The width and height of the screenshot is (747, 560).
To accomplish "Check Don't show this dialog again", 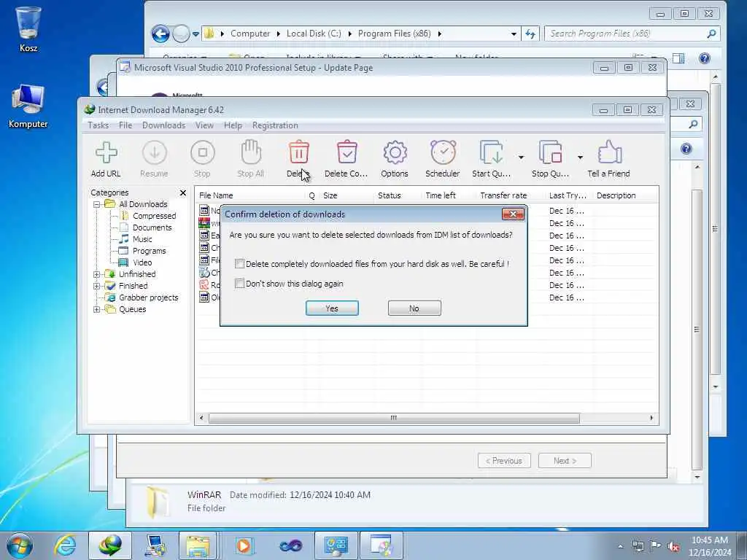I will [x=239, y=284].
